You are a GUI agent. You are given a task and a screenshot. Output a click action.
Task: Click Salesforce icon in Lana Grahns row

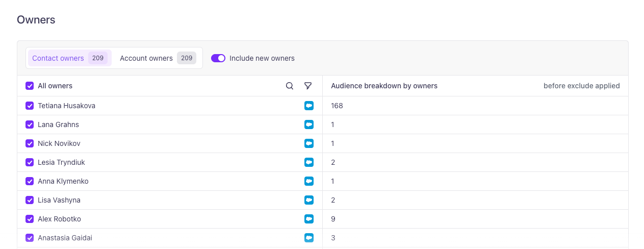(x=309, y=124)
